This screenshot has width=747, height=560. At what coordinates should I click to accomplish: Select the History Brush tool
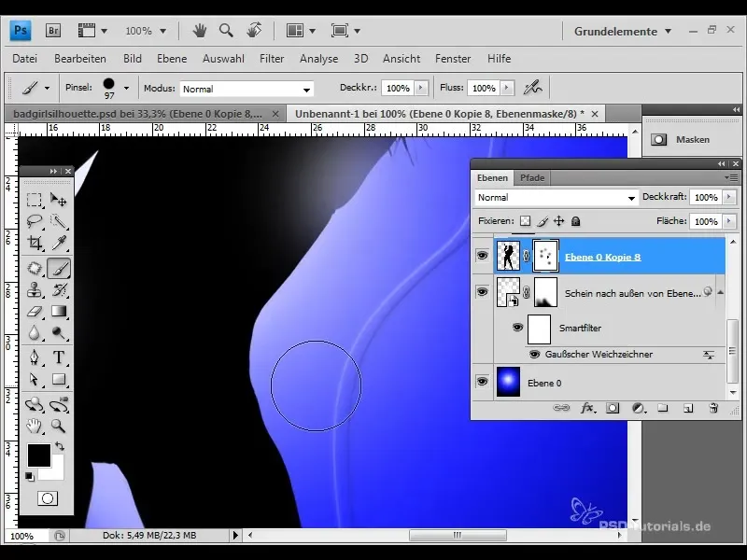(59, 289)
